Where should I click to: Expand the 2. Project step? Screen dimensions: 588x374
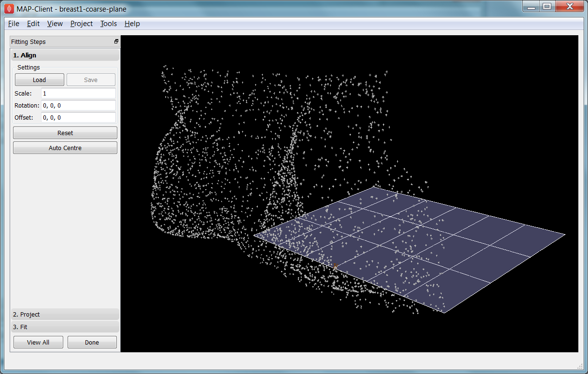pyautogui.click(x=65, y=314)
